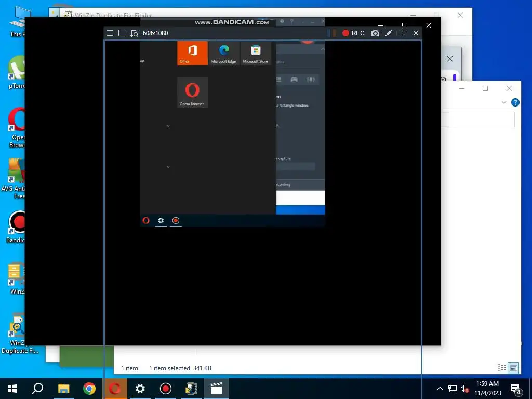532x399 pixels.
Task: Show hidden system tray icons
Action: tap(440, 389)
